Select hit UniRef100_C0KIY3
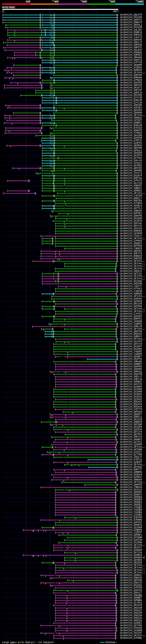The height and width of the screenshot is (644, 146). pos(131,37)
